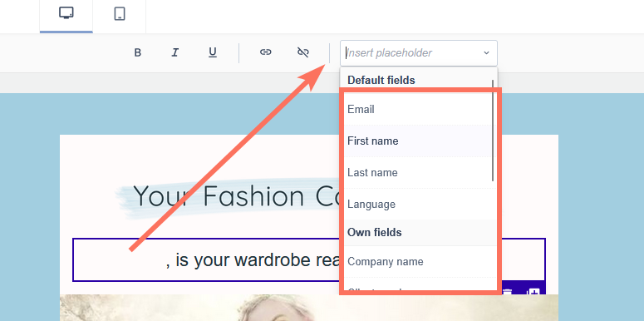
Task: Collapse the placeholder dropdown arrow
Action: click(487, 53)
